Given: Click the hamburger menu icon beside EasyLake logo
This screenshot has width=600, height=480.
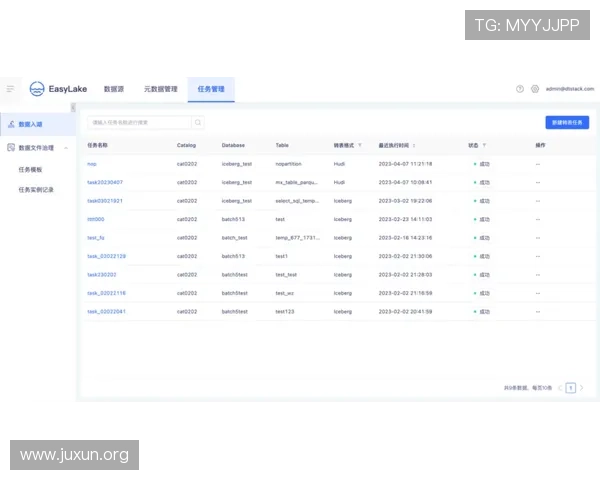Looking at the screenshot, I should click(x=11, y=89).
